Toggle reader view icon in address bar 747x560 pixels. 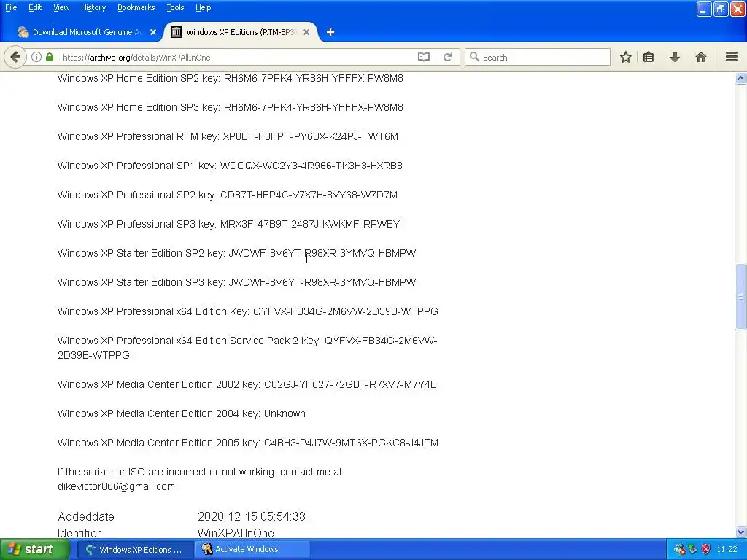(x=424, y=57)
